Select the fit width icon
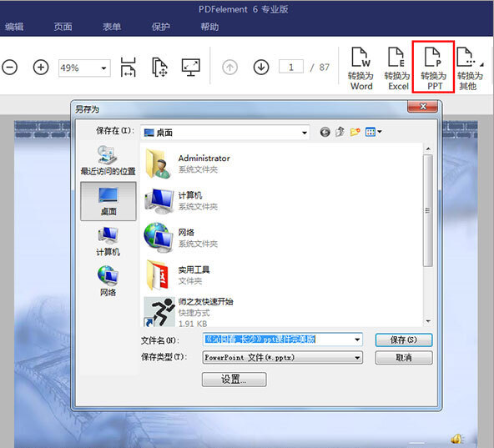Viewport: 494px width, 448px height. (129, 67)
